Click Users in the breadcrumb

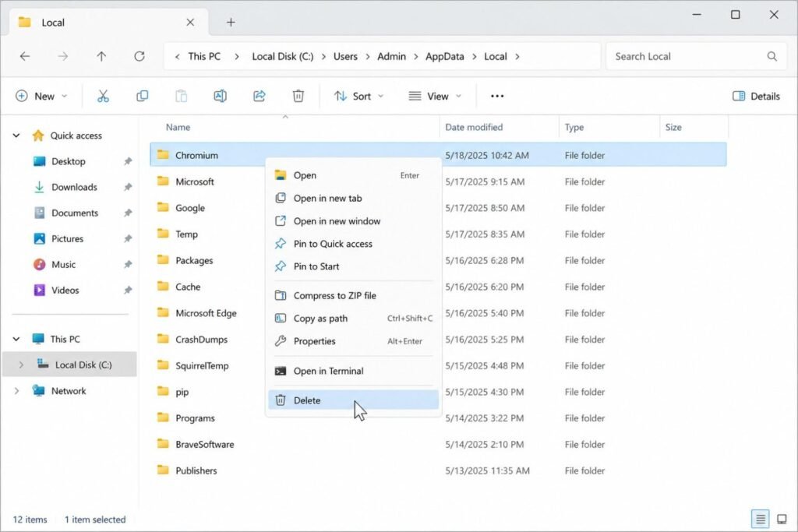[x=345, y=56]
